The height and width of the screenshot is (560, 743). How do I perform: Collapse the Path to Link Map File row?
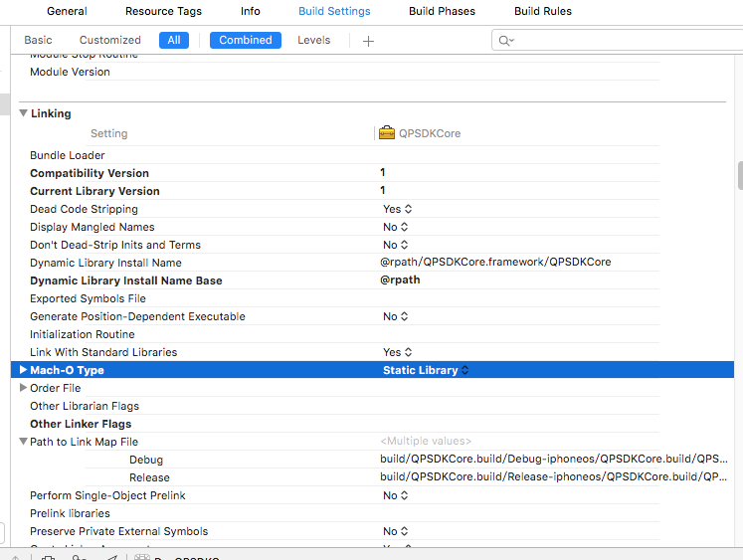pos(23,441)
